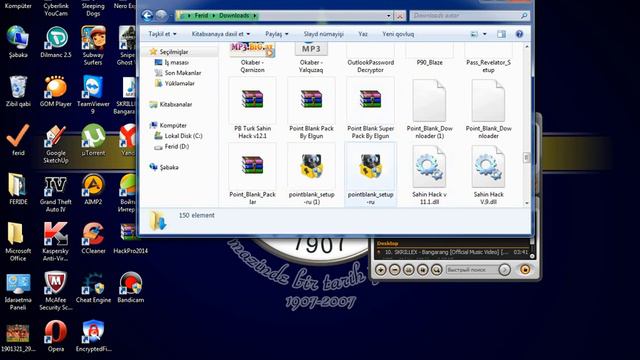Open the Cheat Engine desktop icon
Screen dimensions: 640x360
point(93,287)
